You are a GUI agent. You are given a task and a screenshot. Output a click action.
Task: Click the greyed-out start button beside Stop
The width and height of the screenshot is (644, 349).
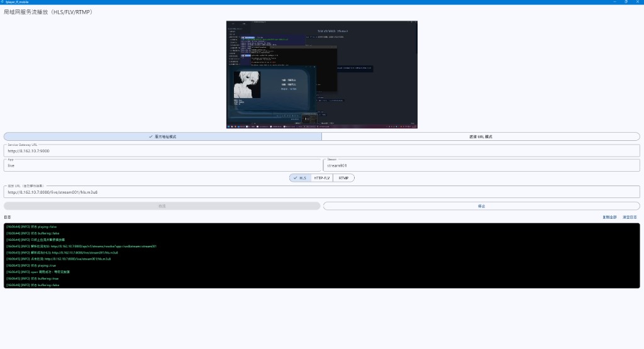coord(162,206)
